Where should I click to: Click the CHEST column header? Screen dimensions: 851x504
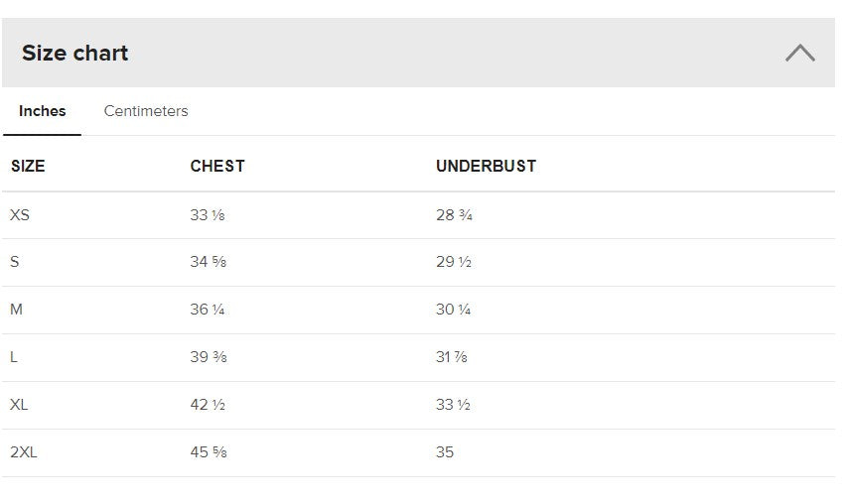coord(217,167)
